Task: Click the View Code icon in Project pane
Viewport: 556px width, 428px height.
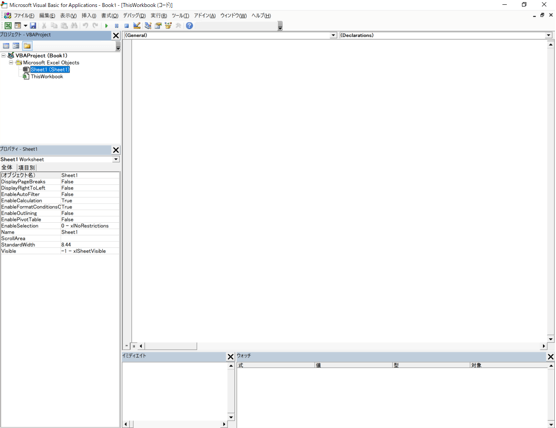Action: [6, 46]
